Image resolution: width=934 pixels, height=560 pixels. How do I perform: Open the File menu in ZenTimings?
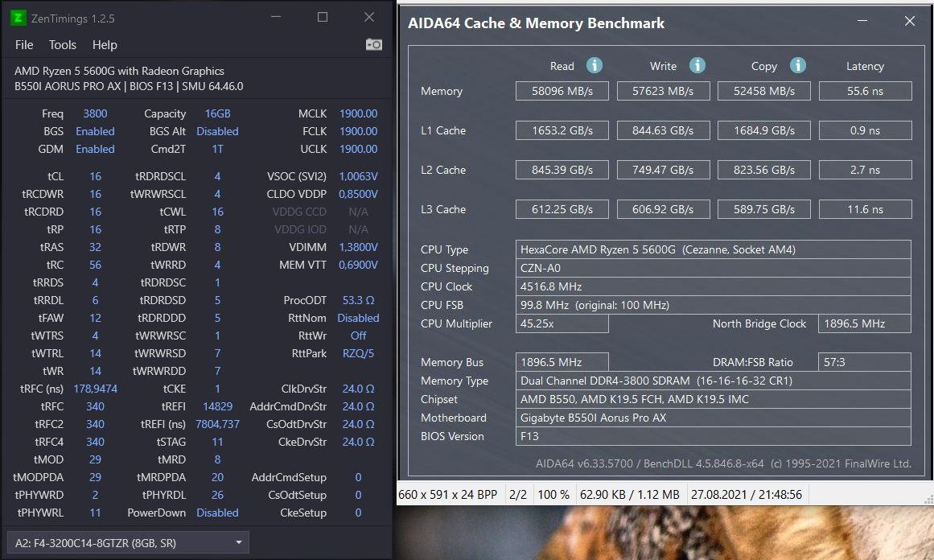pyautogui.click(x=24, y=45)
